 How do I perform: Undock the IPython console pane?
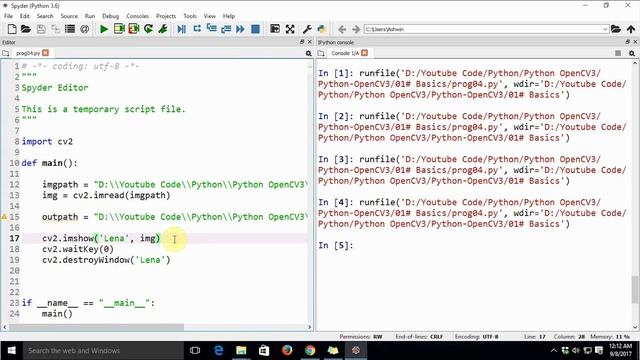coord(628,42)
